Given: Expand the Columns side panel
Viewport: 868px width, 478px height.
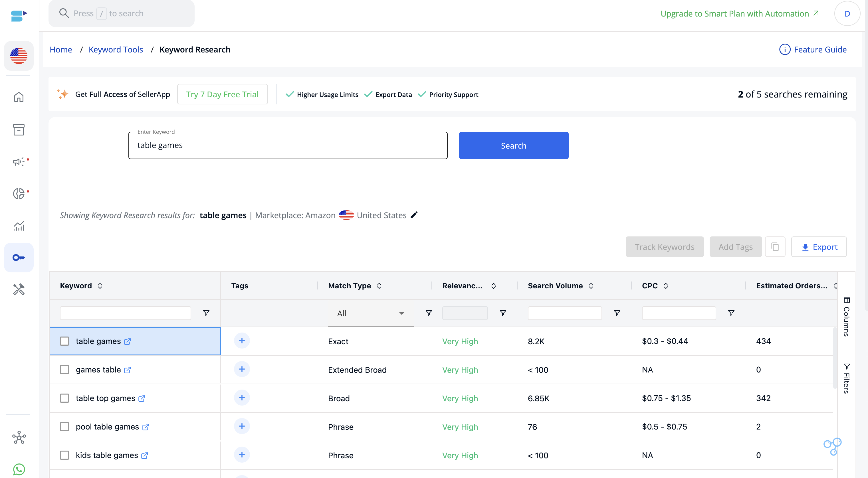Looking at the screenshot, I should pyautogui.click(x=846, y=317).
